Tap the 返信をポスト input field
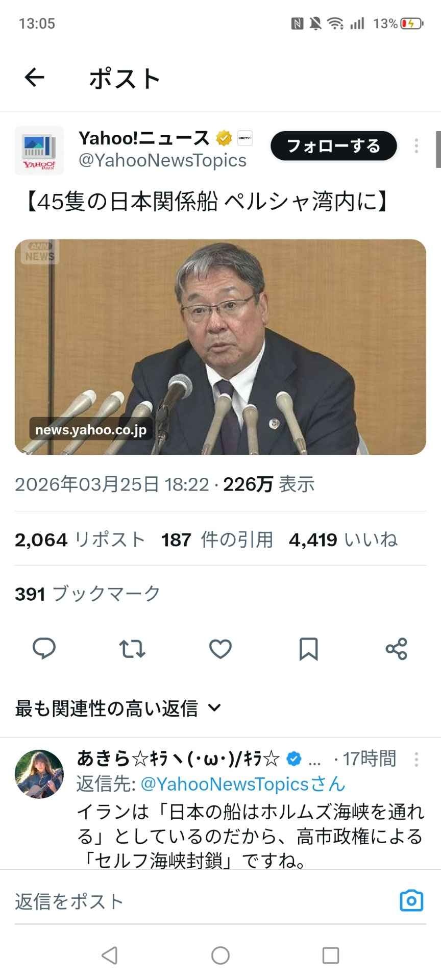This screenshot has height=980, width=441. point(204,901)
